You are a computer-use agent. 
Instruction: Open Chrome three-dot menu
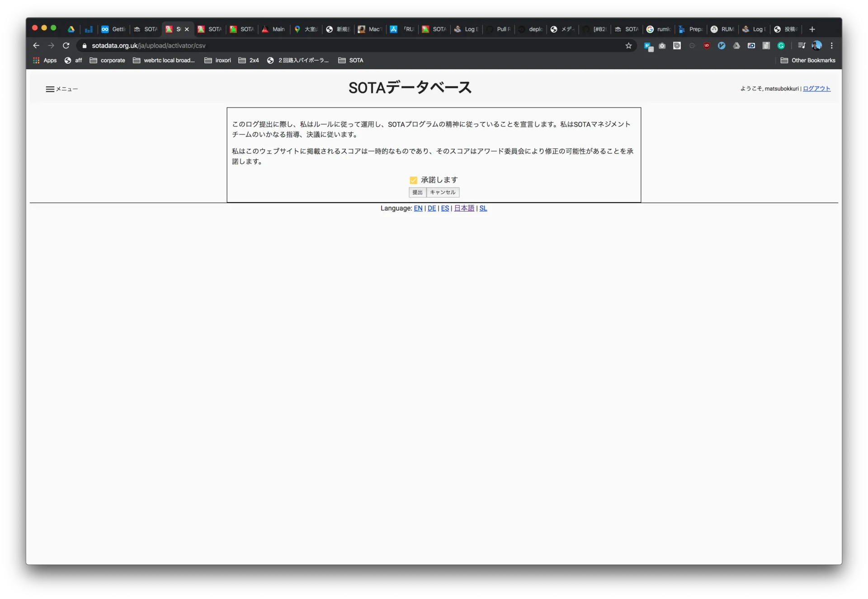[x=831, y=46]
